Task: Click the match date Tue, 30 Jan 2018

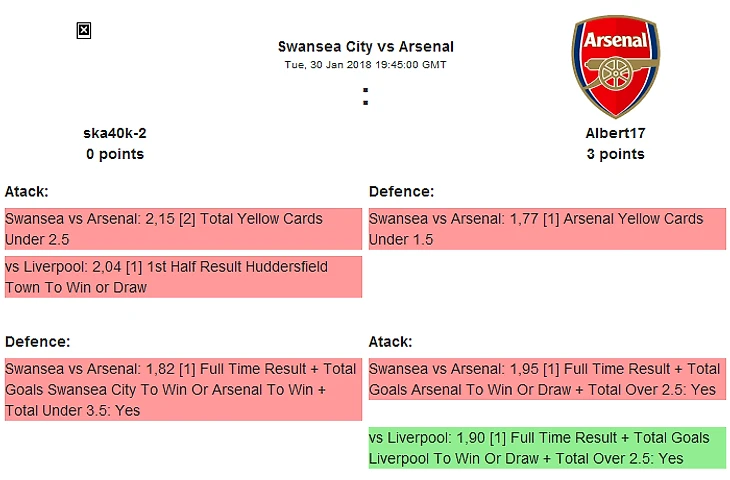Action: tap(365, 65)
